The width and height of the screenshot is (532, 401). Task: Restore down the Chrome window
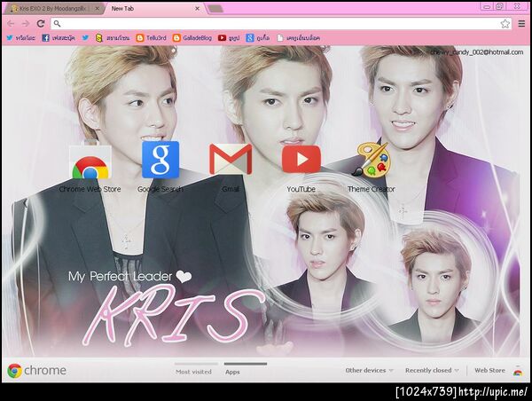(500, 6)
